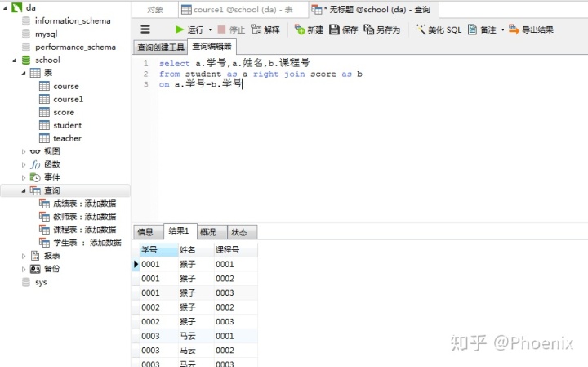Click the da connection icon
The width and height of the screenshot is (588, 367).
click(17, 7)
